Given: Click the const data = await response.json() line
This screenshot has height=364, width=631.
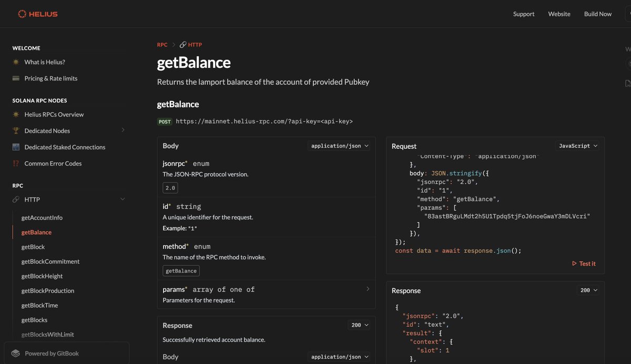Looking at the screenshot, I should point(458,251).
